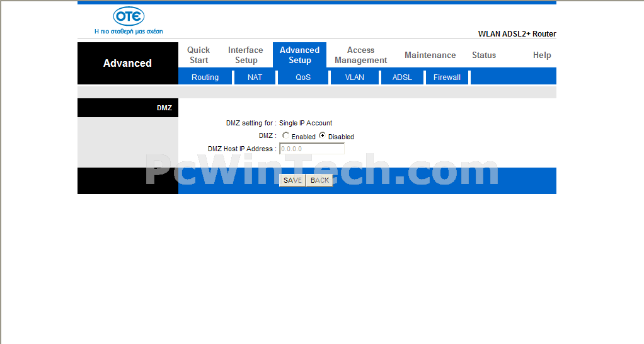Screen dimensions: 644x344
Task: Open the Quick Start tab
Action: coord(198,55)
